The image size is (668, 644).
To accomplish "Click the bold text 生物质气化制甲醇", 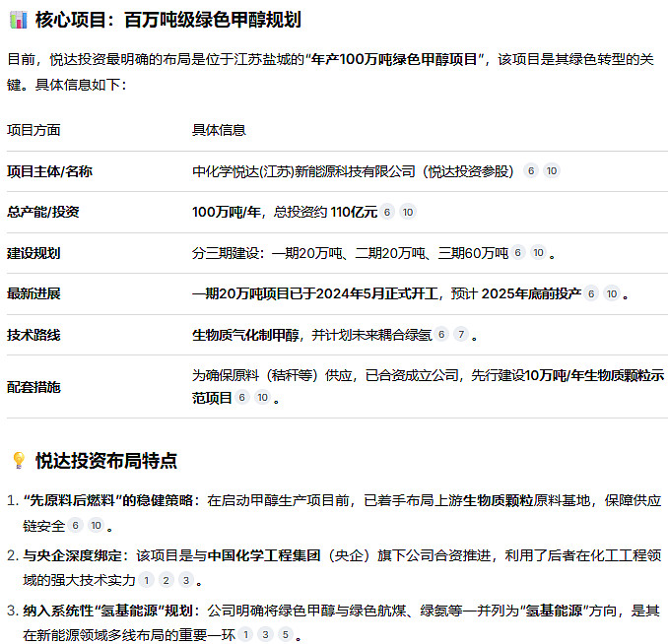I will (245, 335).
